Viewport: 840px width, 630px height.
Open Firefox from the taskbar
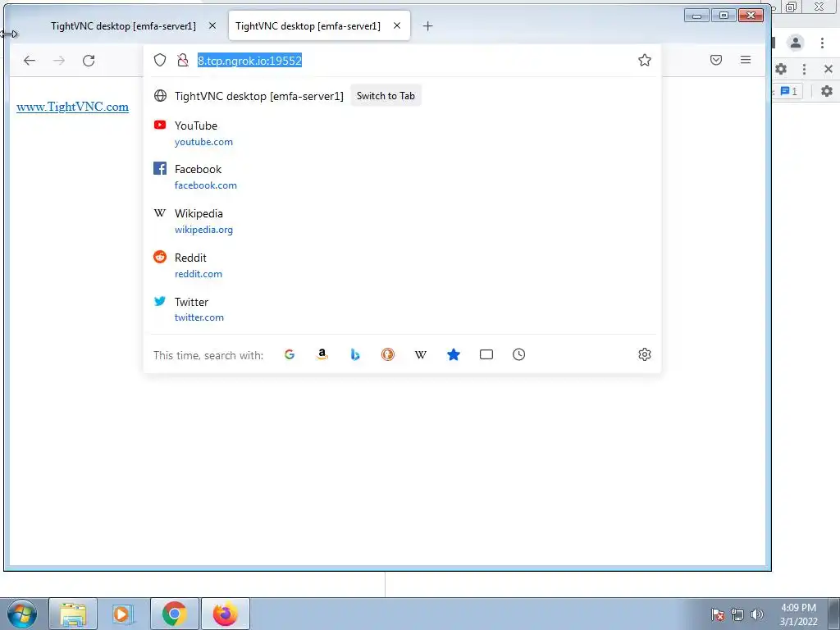point(226,614)
